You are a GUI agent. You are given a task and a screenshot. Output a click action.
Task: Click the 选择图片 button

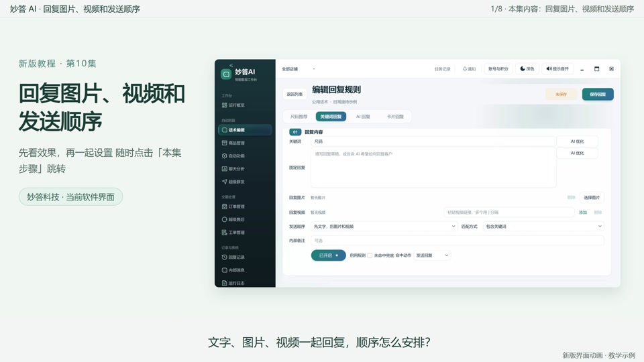[592, 197]
